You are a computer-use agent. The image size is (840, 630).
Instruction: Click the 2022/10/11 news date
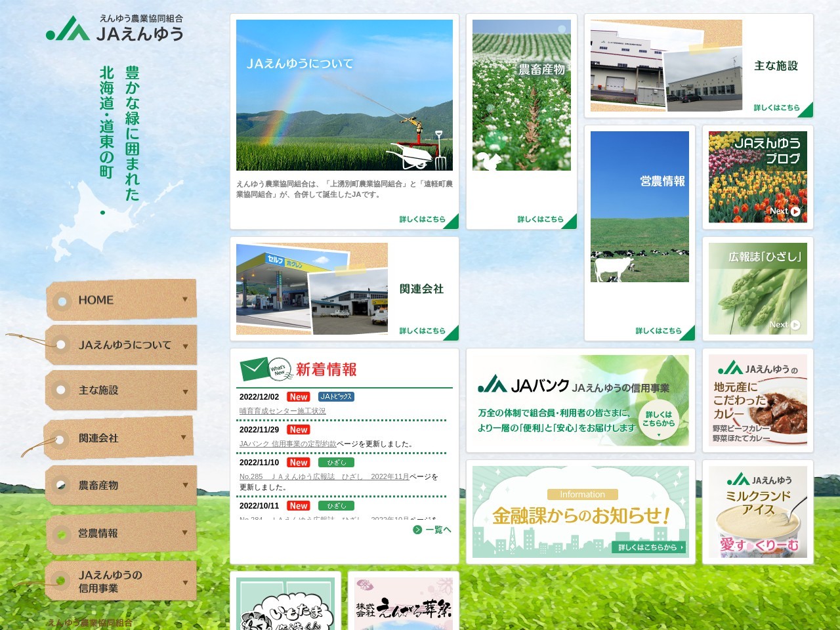pos(259,506)
